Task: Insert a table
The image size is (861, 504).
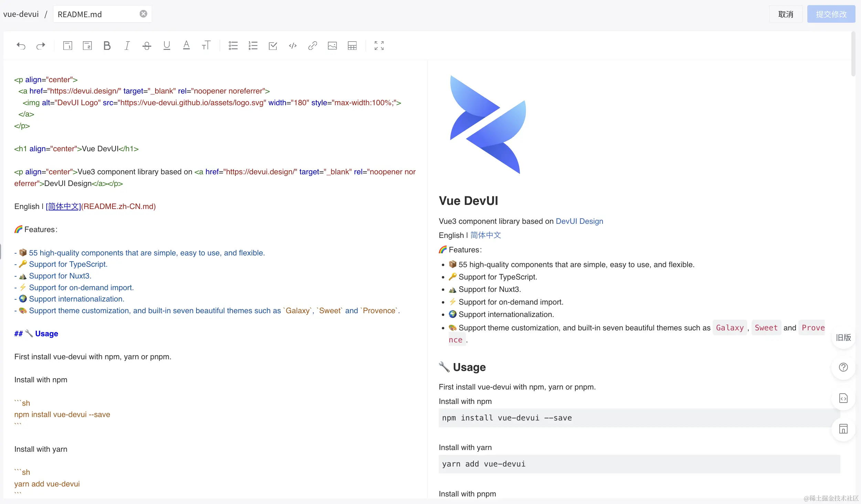Action: click(352, 46)
